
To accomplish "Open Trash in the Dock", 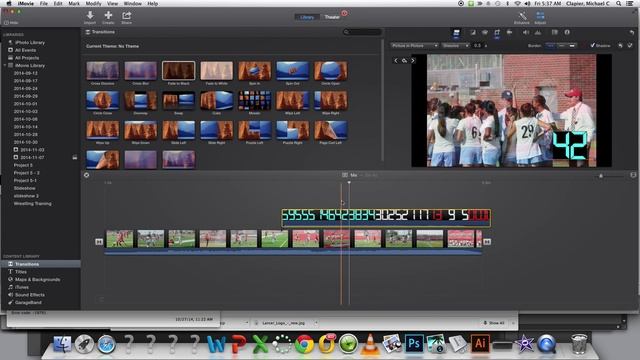I will tap(579, 344).
